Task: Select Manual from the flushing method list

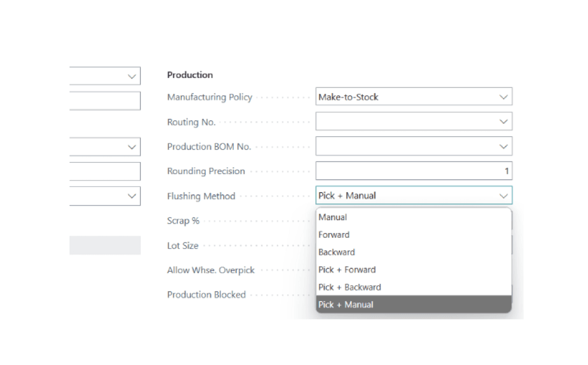Action: point(333,217)
